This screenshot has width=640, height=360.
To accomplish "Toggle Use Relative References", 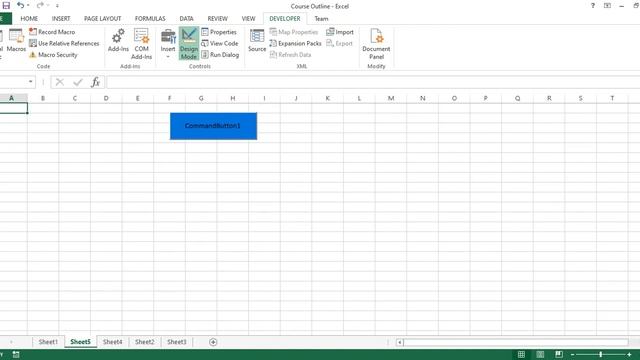I will 64,43.
